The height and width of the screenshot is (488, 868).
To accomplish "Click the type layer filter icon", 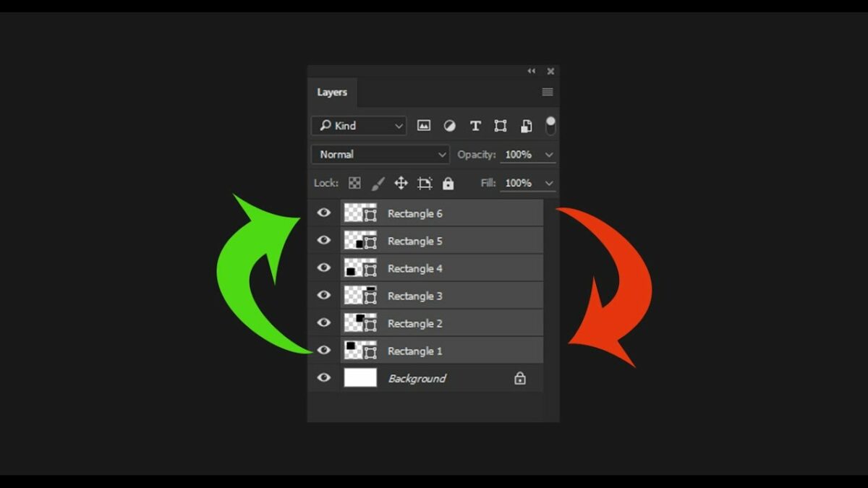I will pyautogui.click(x=475, y=126).
